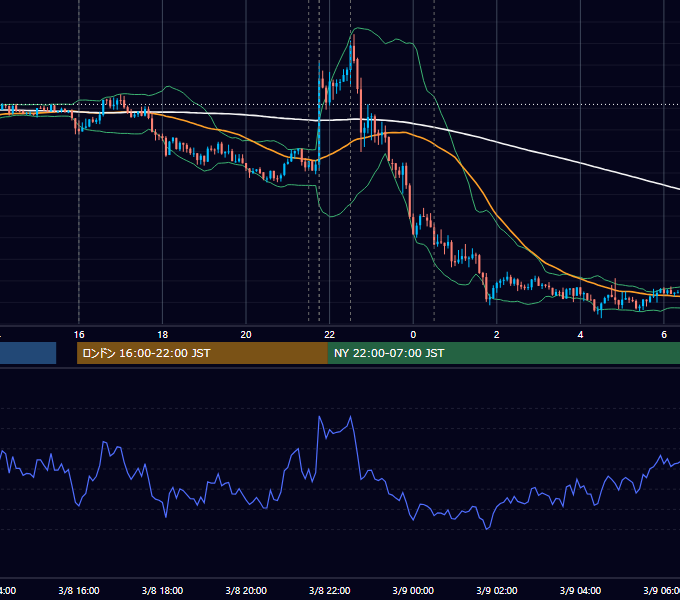Click the hour label 4 under the price chart
Screen dimensions: 680x600
[580, 335]
